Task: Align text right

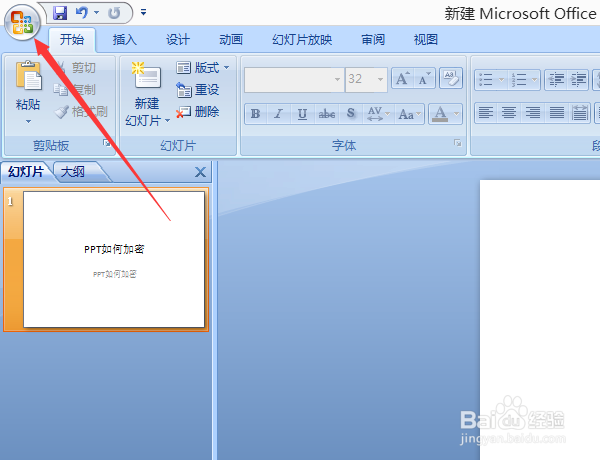Action: click(533, 113)
